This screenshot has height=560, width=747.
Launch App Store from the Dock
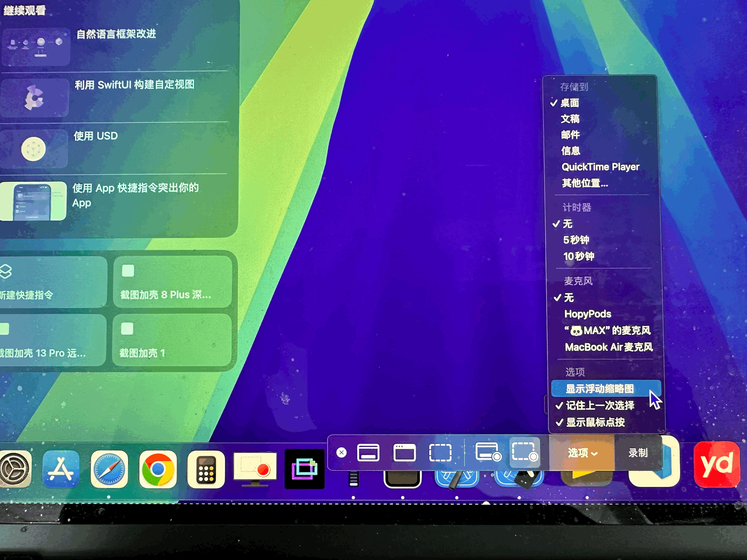coord(61,469)
